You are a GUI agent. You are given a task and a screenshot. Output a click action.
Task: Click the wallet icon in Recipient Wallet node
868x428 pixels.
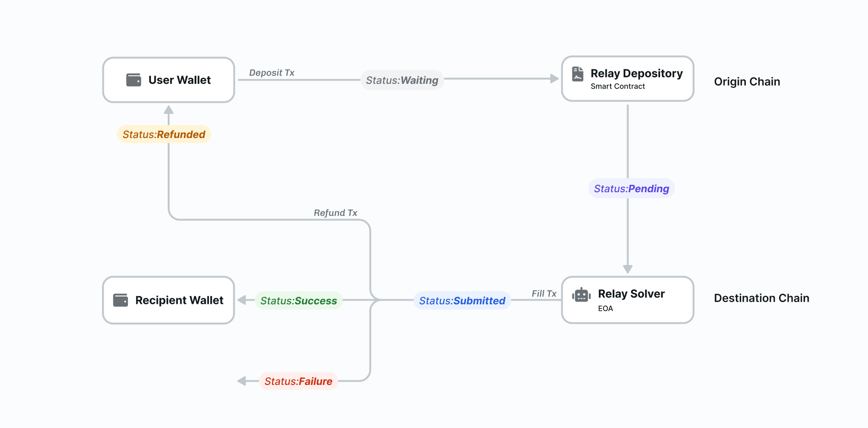tap(121, 300)
